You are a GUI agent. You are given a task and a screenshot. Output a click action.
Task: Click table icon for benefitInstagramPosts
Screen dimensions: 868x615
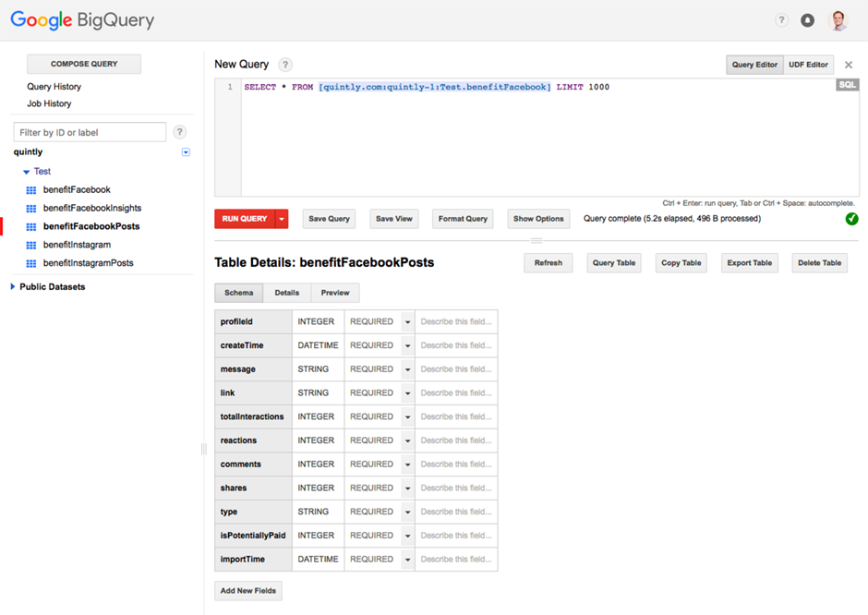tap(31, 263)
